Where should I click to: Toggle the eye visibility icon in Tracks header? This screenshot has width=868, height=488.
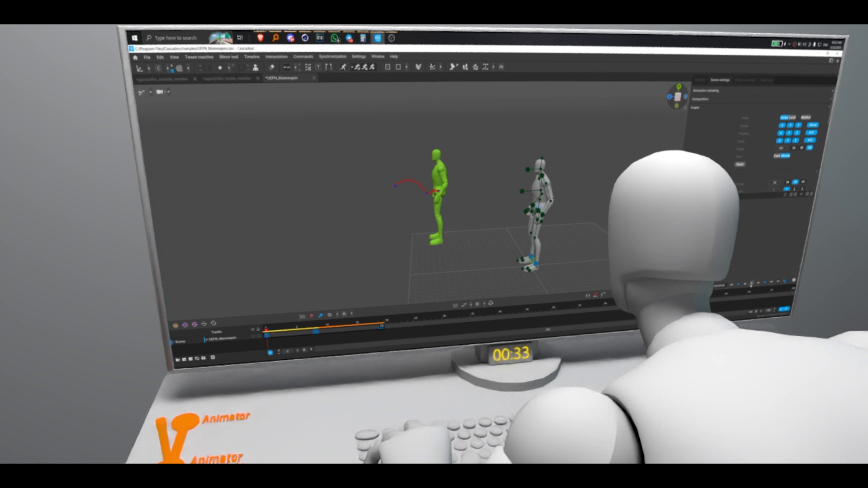pyautogui.click(x=252, y=329)
